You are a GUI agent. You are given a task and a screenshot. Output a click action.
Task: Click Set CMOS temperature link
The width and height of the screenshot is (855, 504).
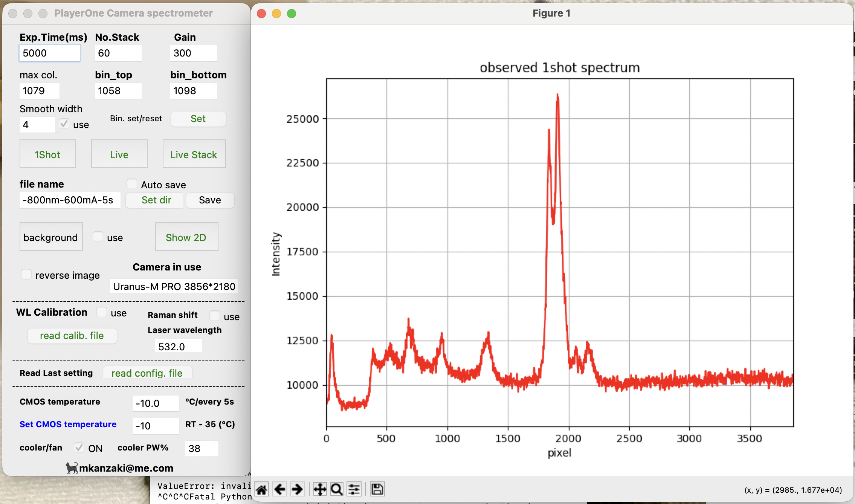click(x=68, y=424)
